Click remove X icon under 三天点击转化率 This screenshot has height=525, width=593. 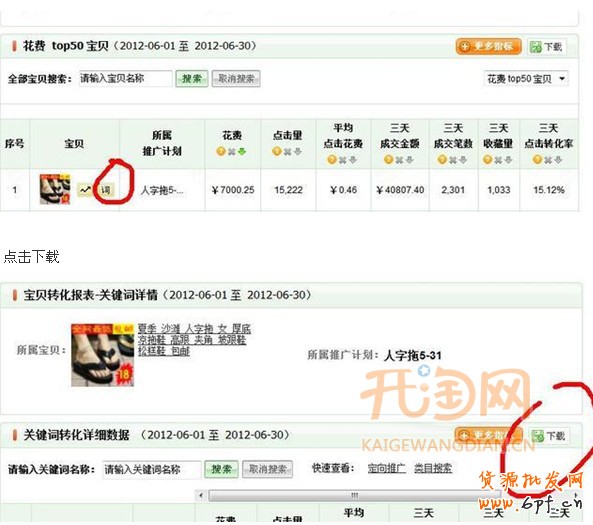click(x=548, y=160)
